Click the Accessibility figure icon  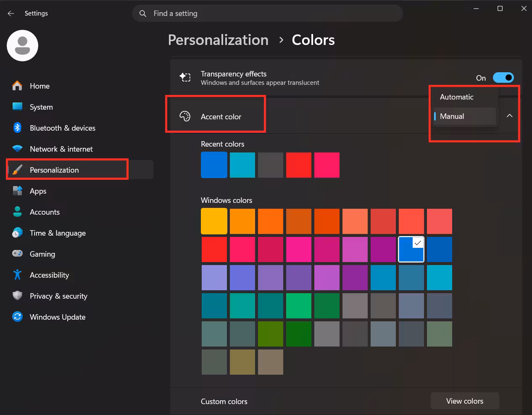pos(17,275)
